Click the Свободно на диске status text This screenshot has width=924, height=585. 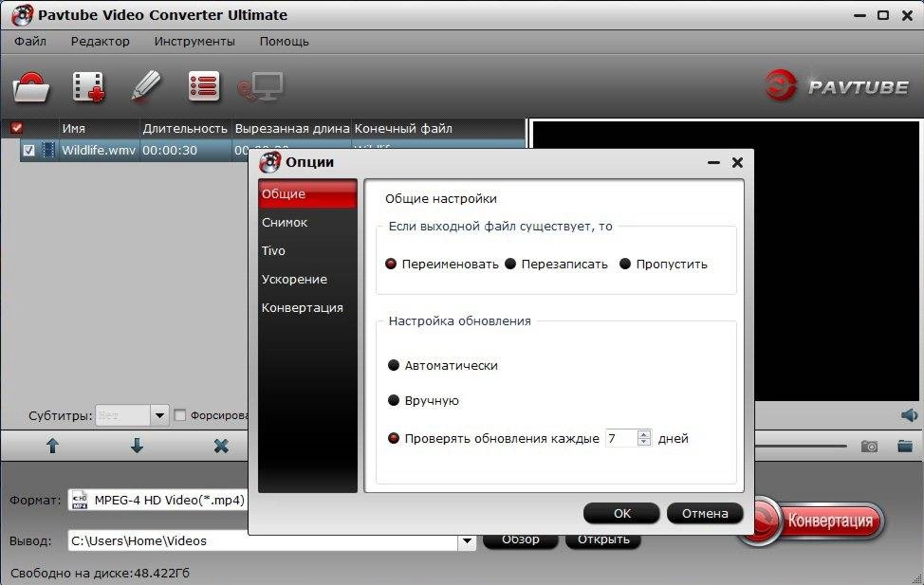pos(100,573)
